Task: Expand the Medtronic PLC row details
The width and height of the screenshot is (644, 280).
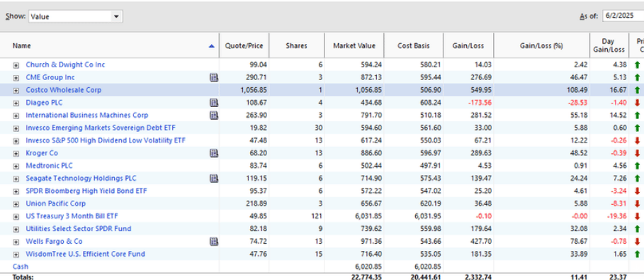Action: point(16,166)
